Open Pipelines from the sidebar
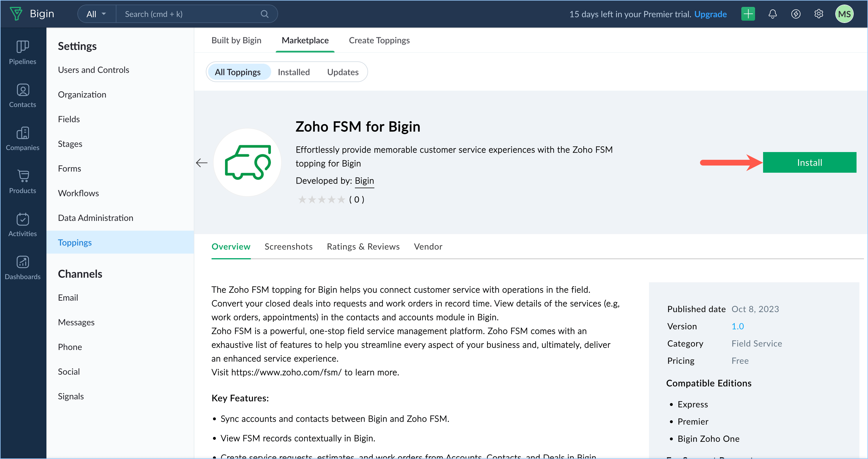 tap(23, 52)
